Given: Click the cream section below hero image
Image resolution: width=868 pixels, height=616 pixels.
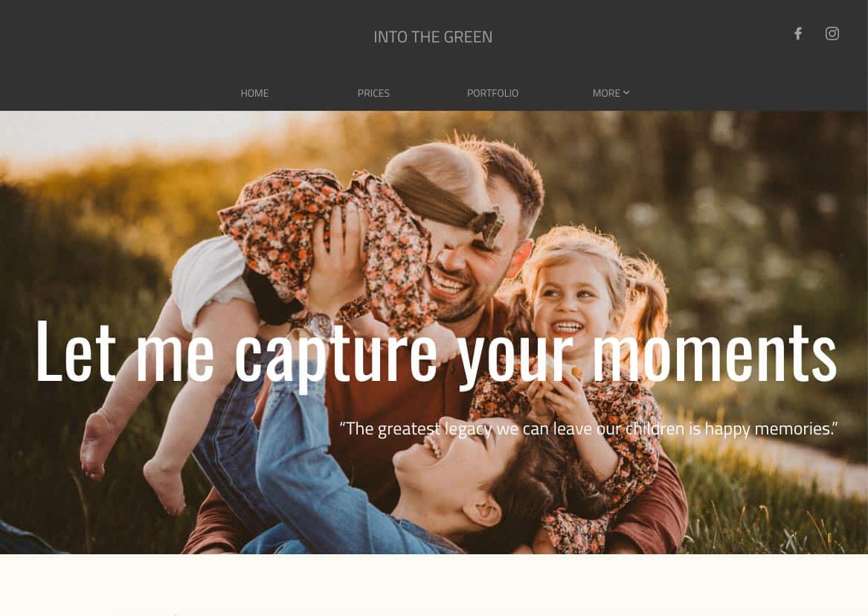Looking at the screenshot, I should pos(434,585).
